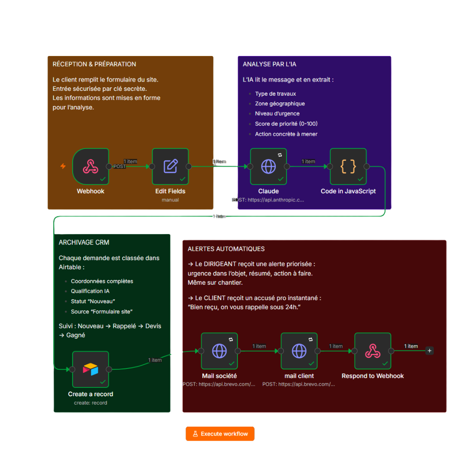
Task: Click the Webhook node output connector
Action: [109, 166]
